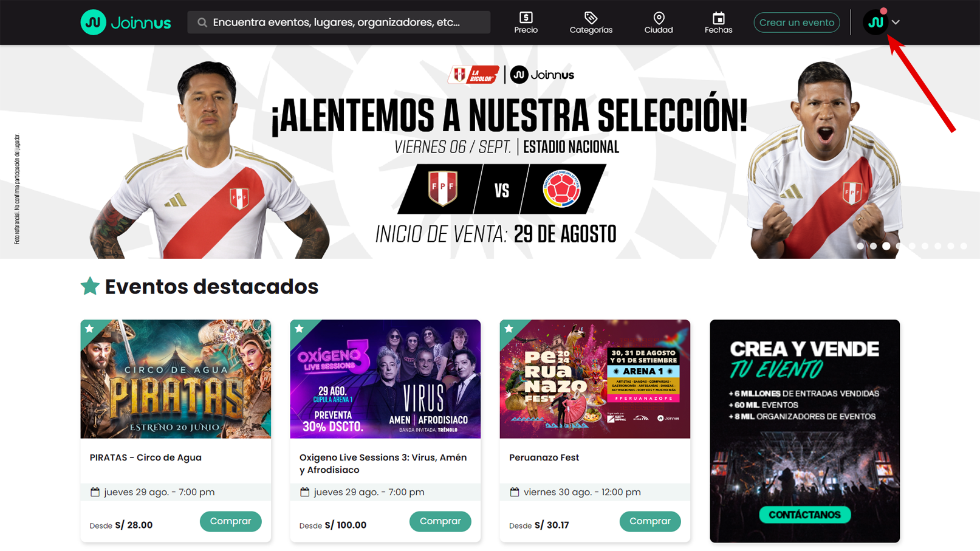
Task: Click the CONTÁCTANOS button on promo card
Action: [x=804, y=515]
